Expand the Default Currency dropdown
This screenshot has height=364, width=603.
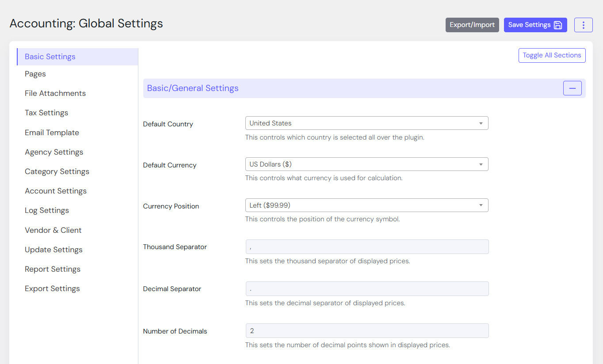(366, 164)
